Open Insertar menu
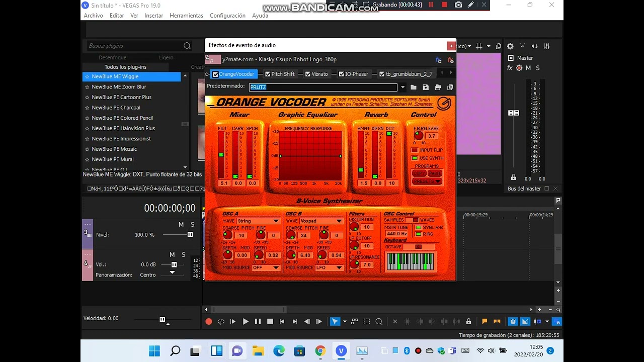 pyautogui.click(x=153, y=16)
